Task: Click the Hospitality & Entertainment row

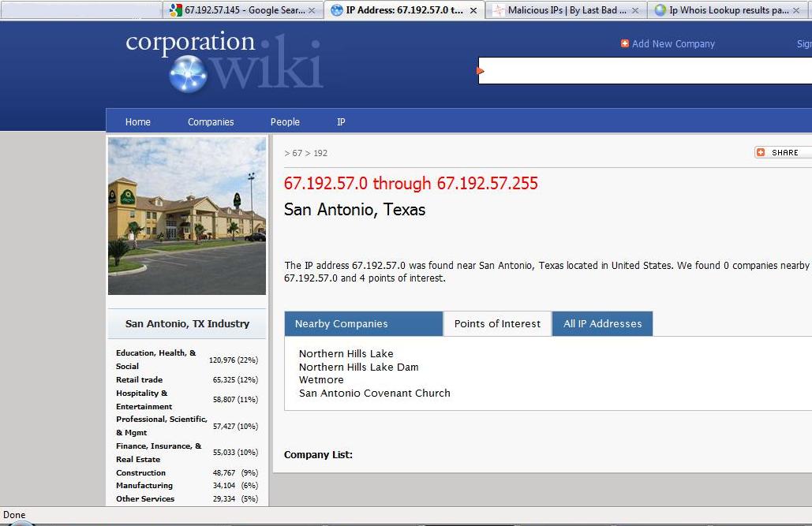Action: pos(187,400)
